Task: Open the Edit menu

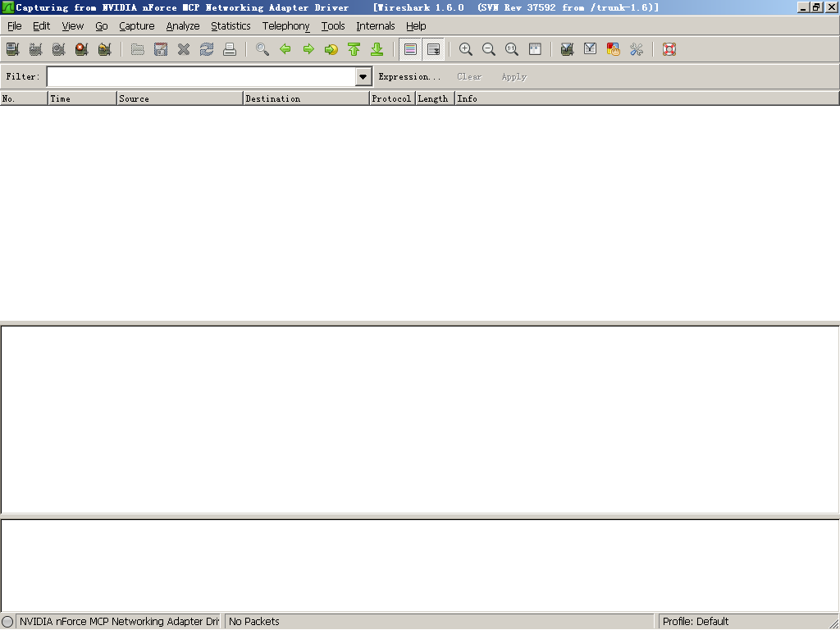Action: pos(41,25)
